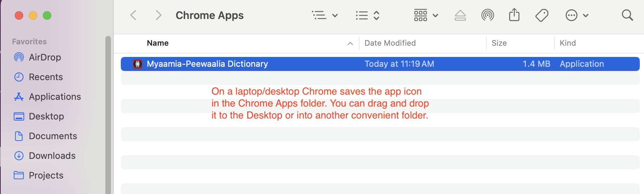Click the Myaamia-Peewaalia Dictionary app icon
Viewport: 644px width, 194px height.
[138, 64]
